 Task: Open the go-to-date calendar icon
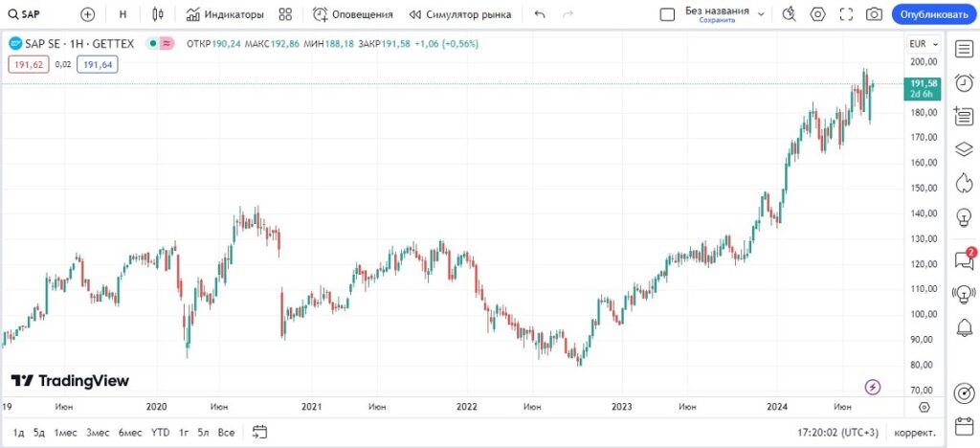[x=259, y=432]
